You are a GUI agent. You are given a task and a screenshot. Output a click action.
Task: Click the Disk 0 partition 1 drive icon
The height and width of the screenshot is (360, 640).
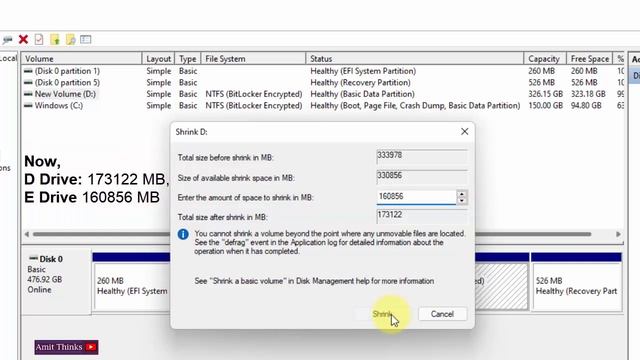pos(28,71)
